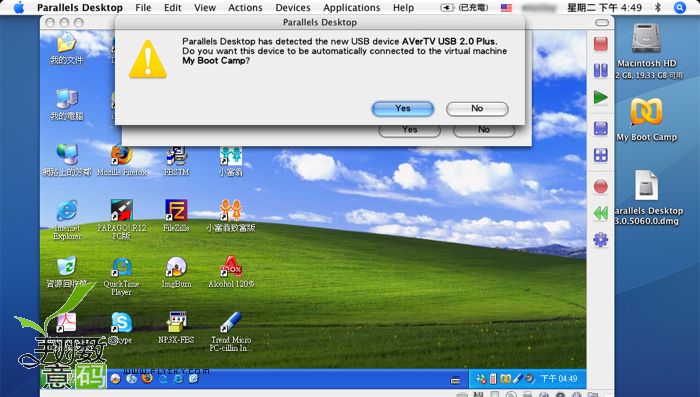Click the Yes button on the rear dialog sheet
The width and height of the screenshot is (700, 397).
[x=409, y=130]
